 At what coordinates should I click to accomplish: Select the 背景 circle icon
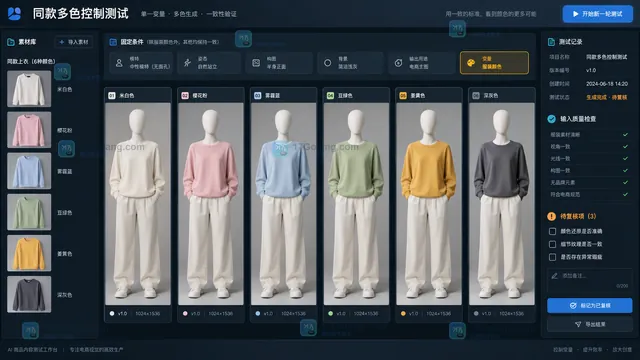point(327,63)
